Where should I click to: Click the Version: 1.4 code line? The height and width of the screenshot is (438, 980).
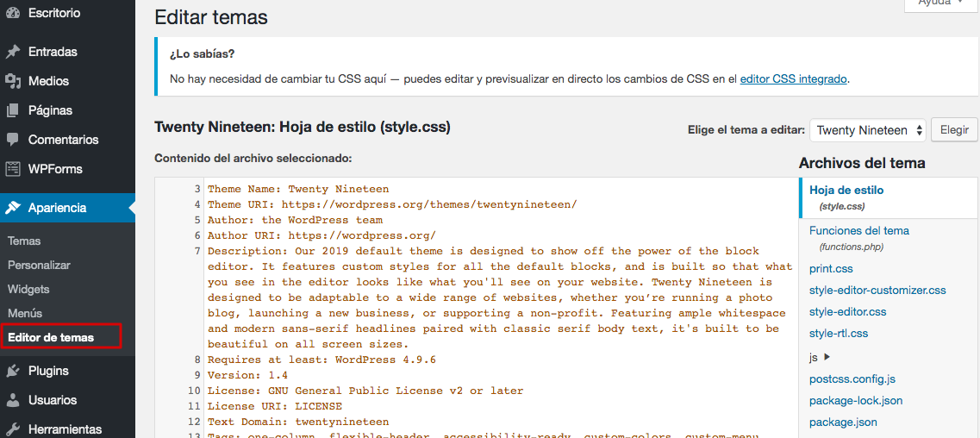point(247,376)
